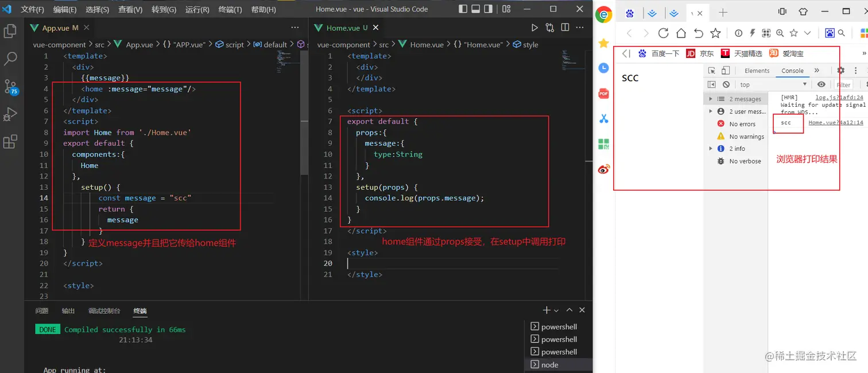
Task: Collapse the browser bookmarks bar arrow
Action: [x=626, y=53]
